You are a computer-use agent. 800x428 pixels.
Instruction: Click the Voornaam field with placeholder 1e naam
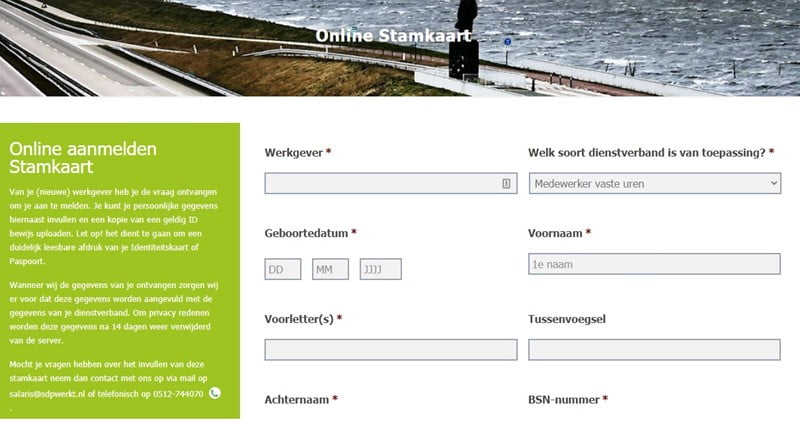(654, 264)
